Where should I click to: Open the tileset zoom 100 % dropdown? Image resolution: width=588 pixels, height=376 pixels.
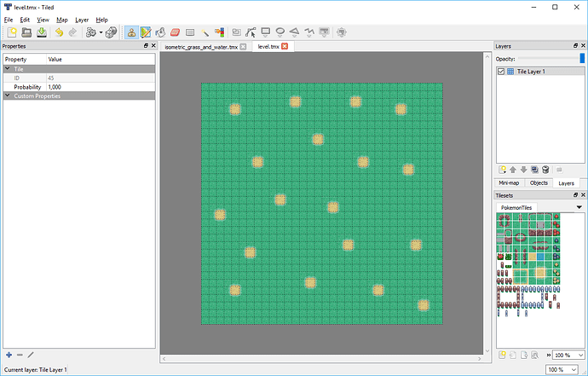point(569,355)
